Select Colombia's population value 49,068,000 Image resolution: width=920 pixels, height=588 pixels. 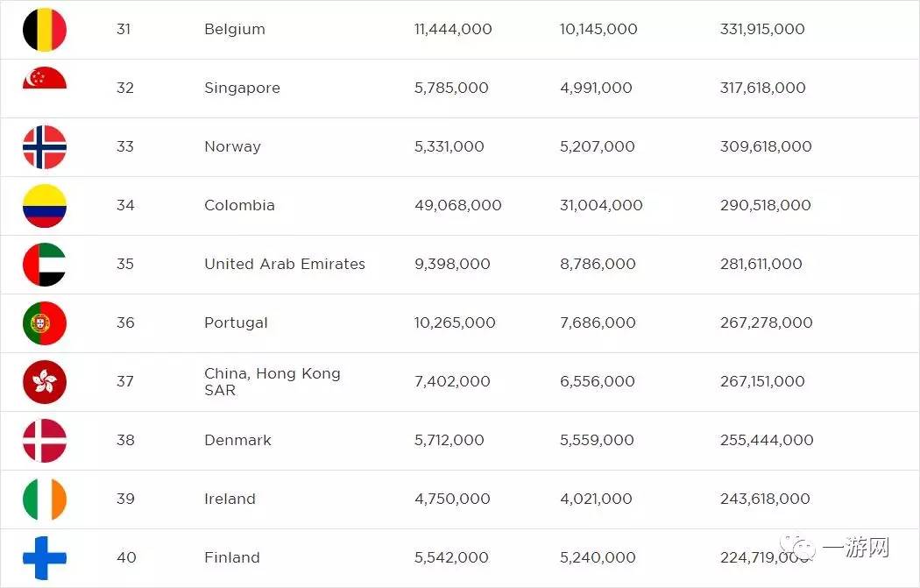tap(457, 206)
